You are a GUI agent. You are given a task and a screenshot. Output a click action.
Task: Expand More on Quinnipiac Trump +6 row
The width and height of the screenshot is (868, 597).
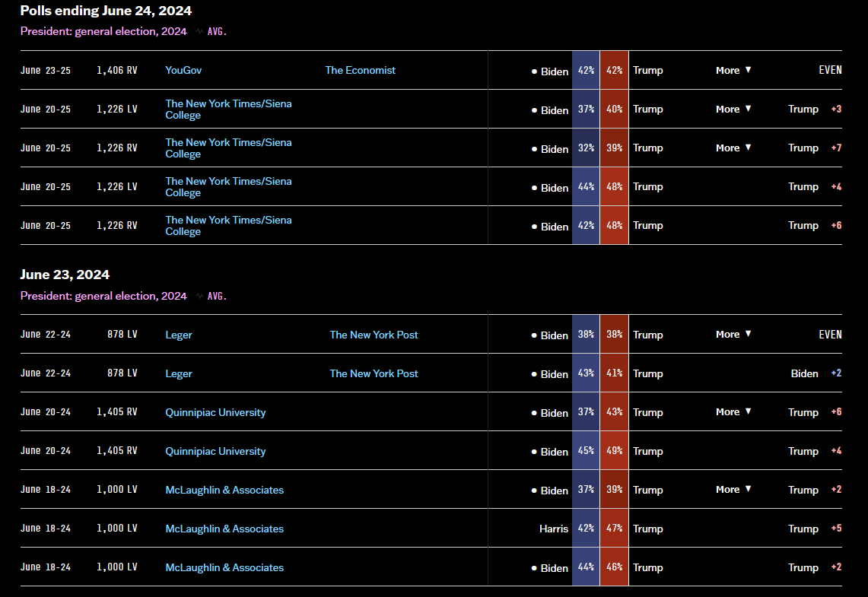click(x=733, y=411)
